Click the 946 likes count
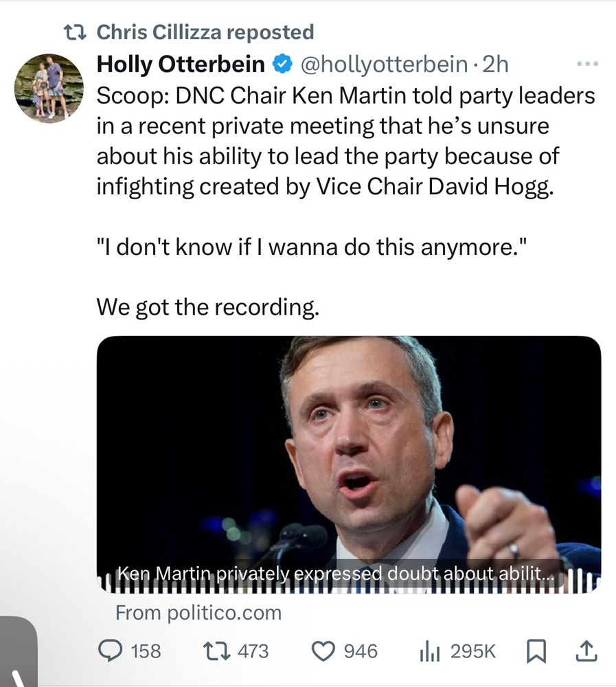616x687 pixels. point(361,651)
